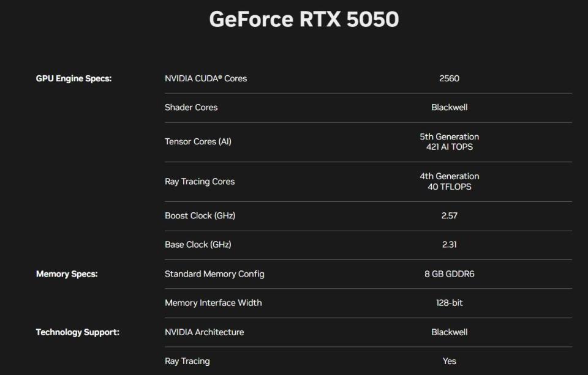This screenshot has width=588, height=375.
Task: Click the Memory Interface Width label
Action: click(213, 303)
